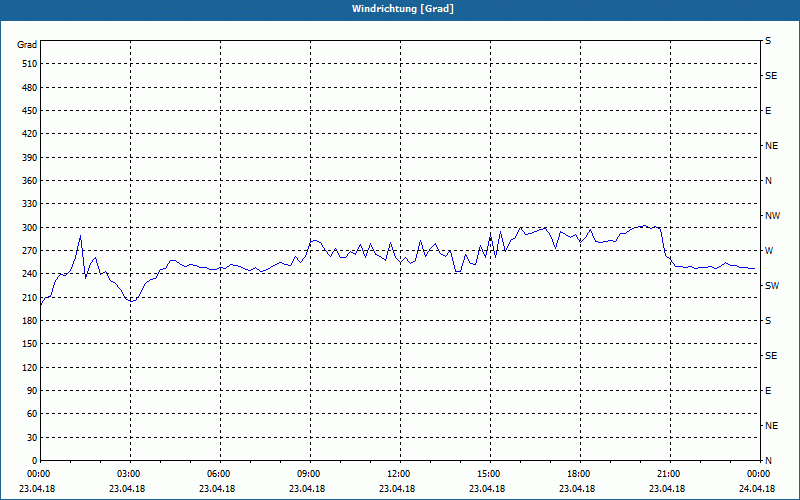Click the 00:00 label above 24.04.18
Image resolution: width=800 pixels, height=500 pixels.
click(758, 474)
